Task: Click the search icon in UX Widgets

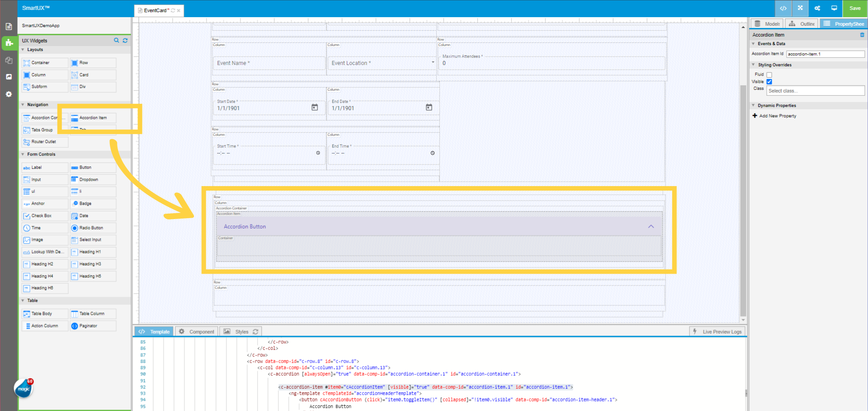Action: click(x=116, y=41)
